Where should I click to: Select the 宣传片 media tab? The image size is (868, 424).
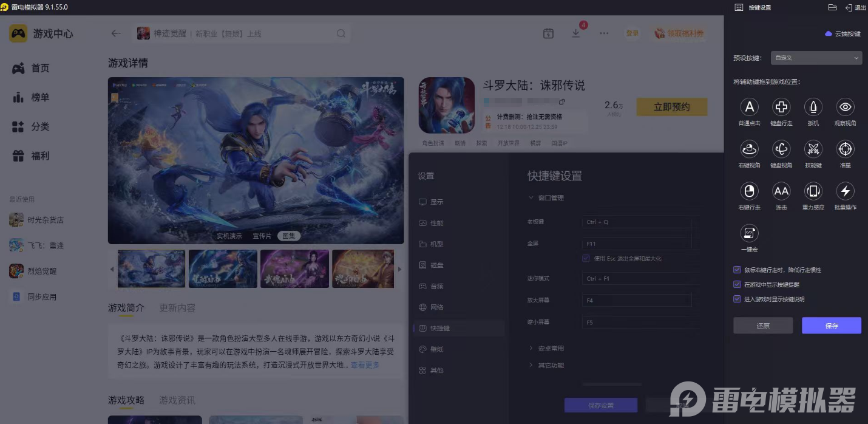pos(262,236)
